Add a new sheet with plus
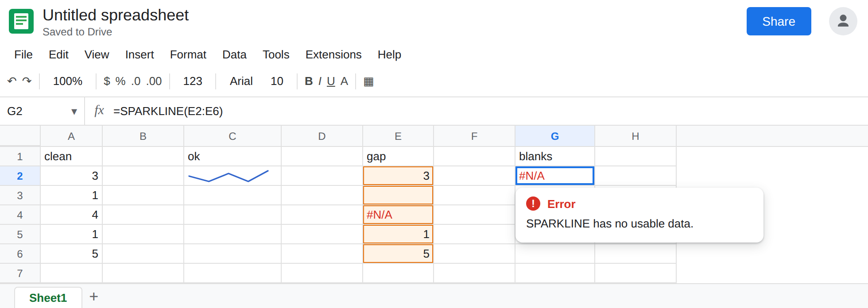This screenshot has width=868, height=308. click(93, 296)
